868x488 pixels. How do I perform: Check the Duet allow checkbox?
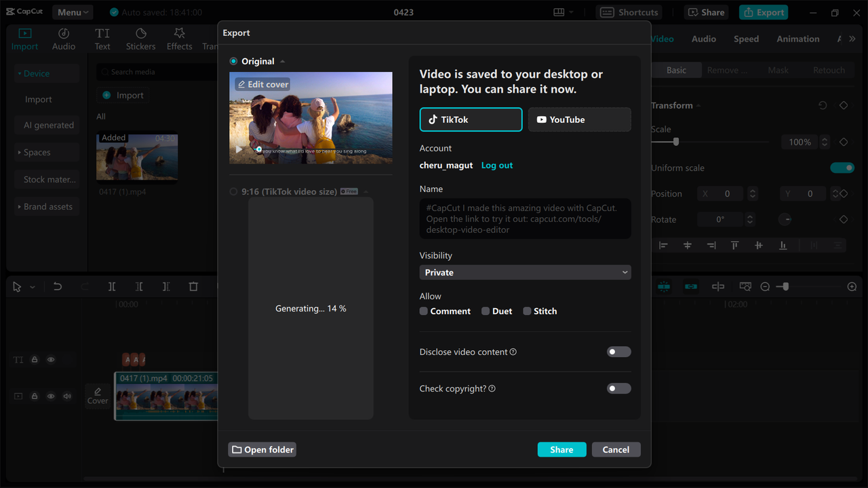[x=486, y=311]
